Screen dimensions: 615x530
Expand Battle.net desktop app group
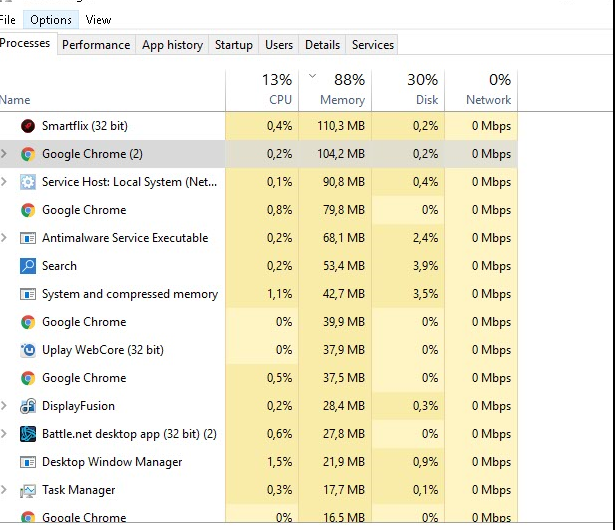pyautogui.click(x=4, y=433)
